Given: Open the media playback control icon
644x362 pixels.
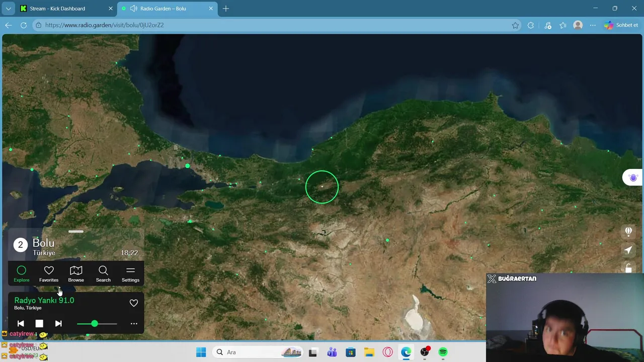Looking at the screenshot, I should click(x=548, y=25).
